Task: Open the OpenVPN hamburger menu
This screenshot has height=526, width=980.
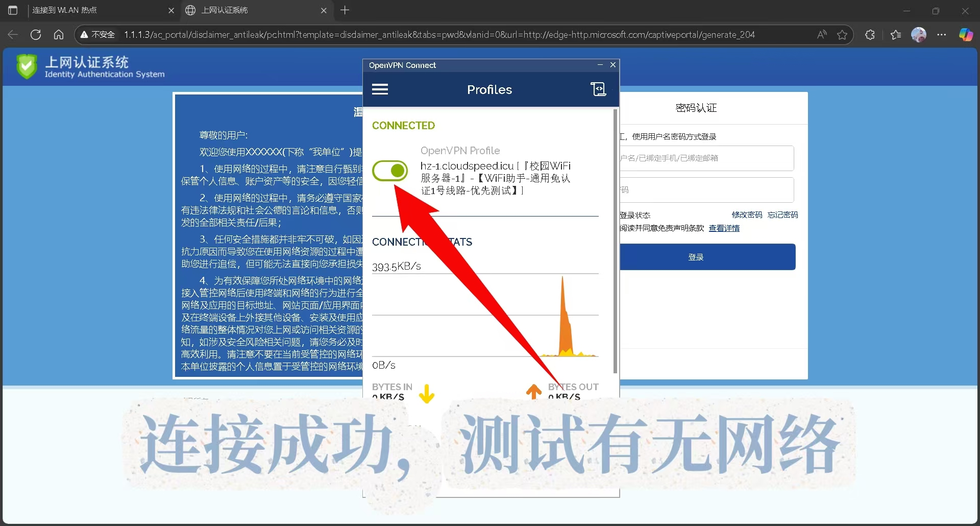Action: tap(380, 89)
